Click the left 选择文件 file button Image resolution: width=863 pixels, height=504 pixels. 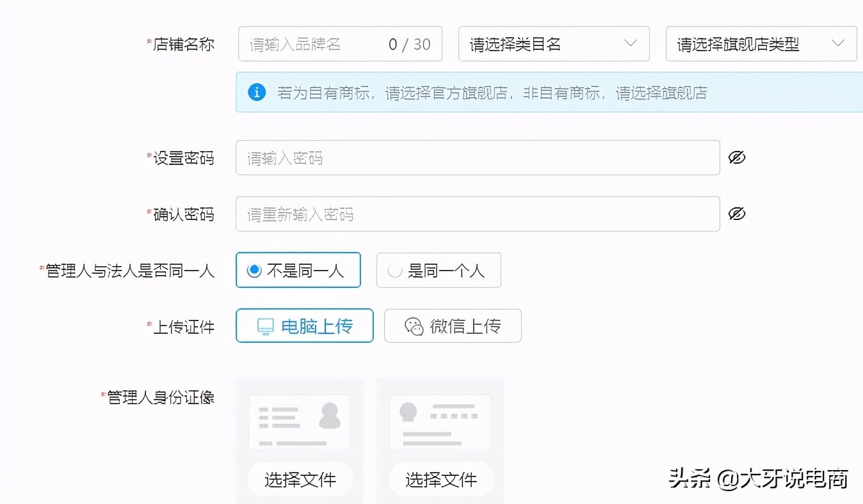click(x=300, y=479)
